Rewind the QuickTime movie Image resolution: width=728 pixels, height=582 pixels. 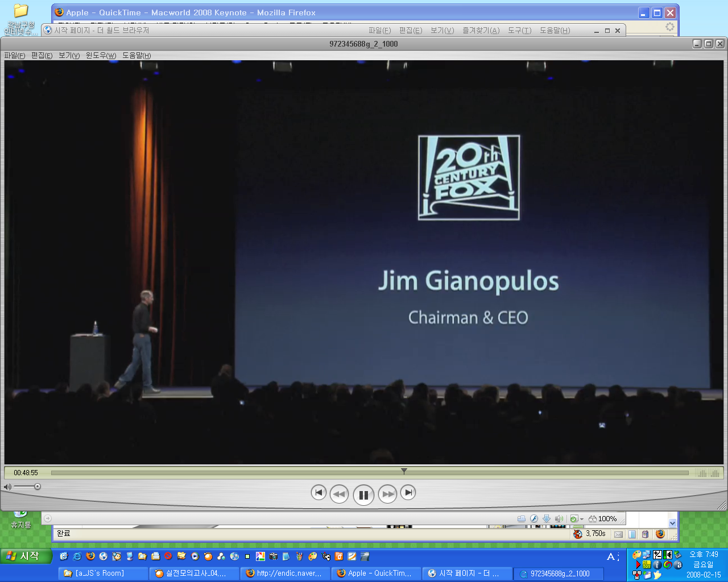[x=339, y=494]
